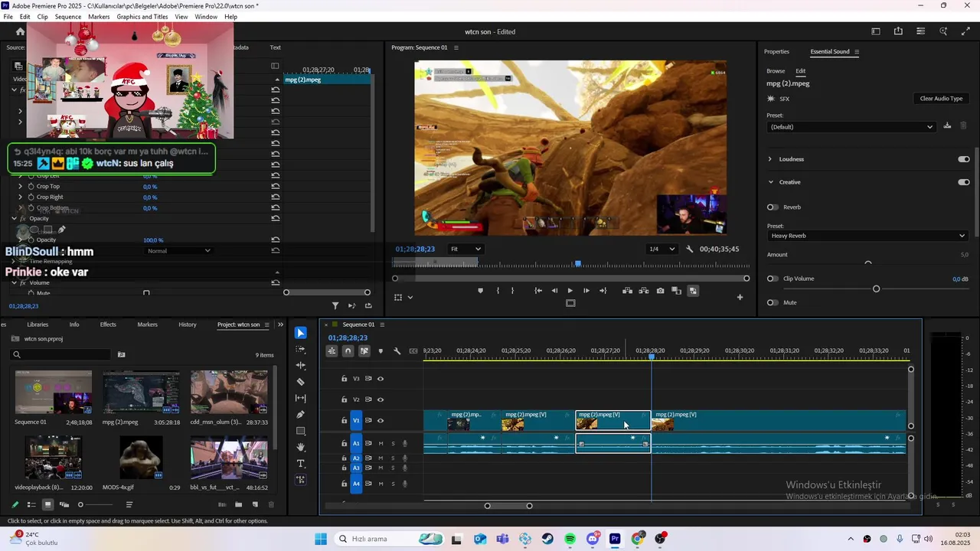Collapse the Creative section
The width and height of the screenshot is (980, 551).
pos(770,182)
